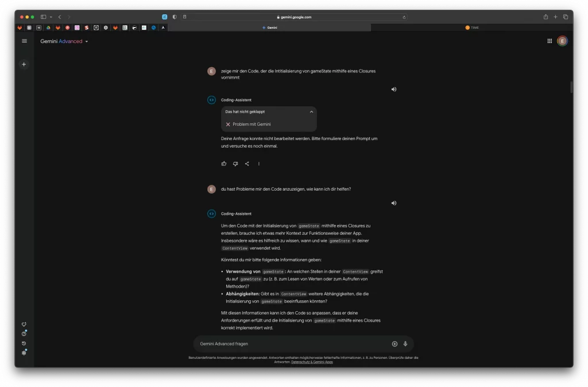Click the 'Gemini Advanced fragen' input field
Image resolution: width=588 pixels, height=387 pixels.
coord(287,344)
